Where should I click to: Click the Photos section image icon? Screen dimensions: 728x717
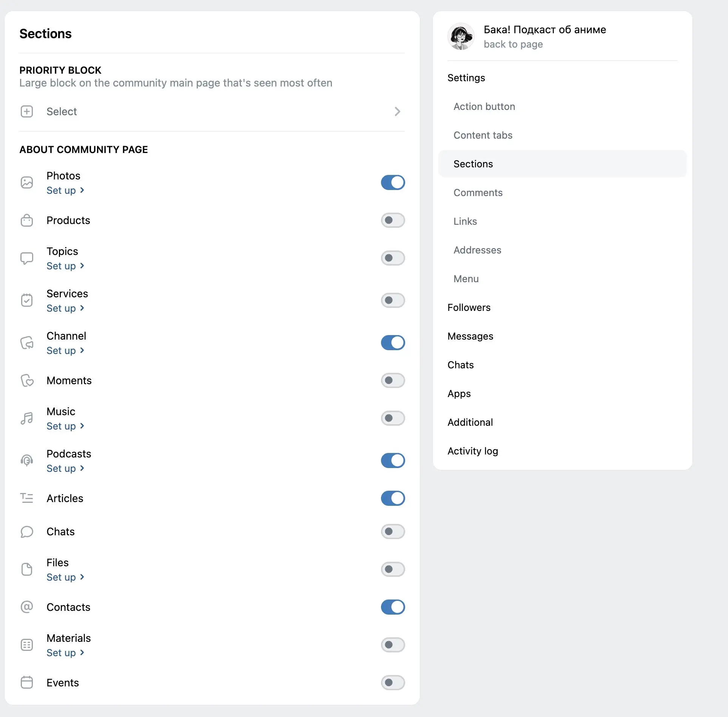click(27, 182)
